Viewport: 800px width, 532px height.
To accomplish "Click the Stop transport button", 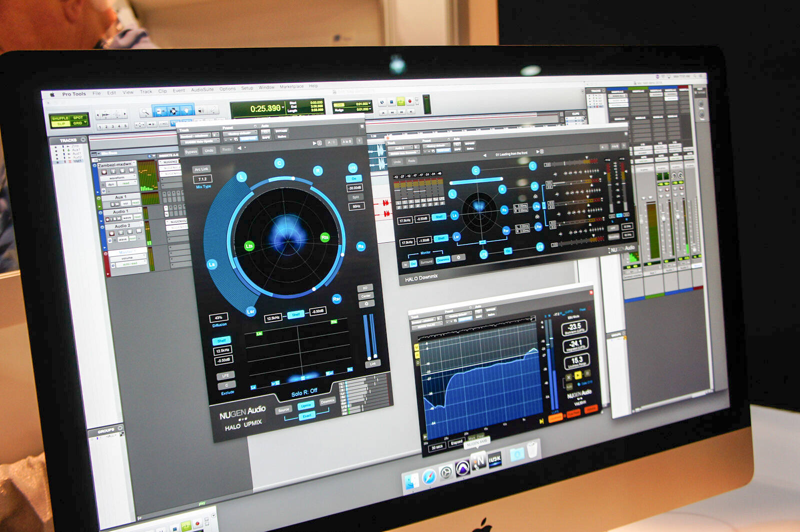I will pyautogui.click(x=391, y=102).
